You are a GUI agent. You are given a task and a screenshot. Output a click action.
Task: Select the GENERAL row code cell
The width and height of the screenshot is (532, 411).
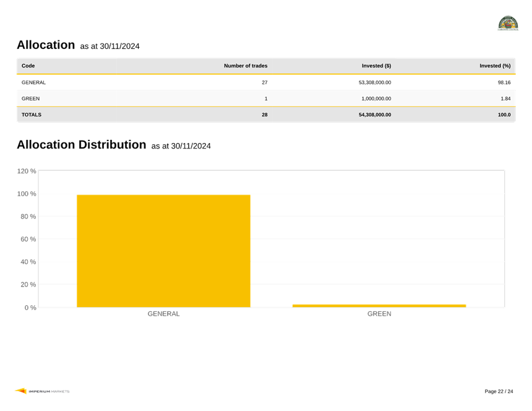pos(33,82)
